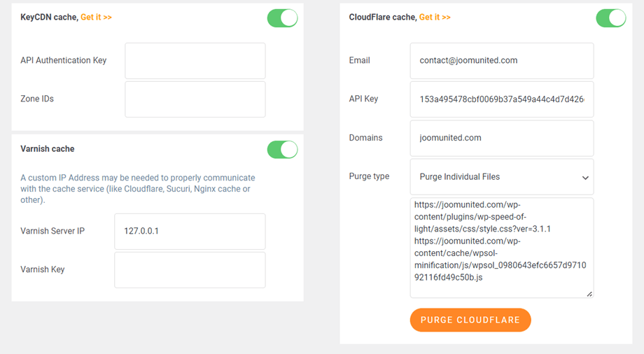Toggle the KeyCDN cache switch
644x354 pixels.
[x=282, y=18]
